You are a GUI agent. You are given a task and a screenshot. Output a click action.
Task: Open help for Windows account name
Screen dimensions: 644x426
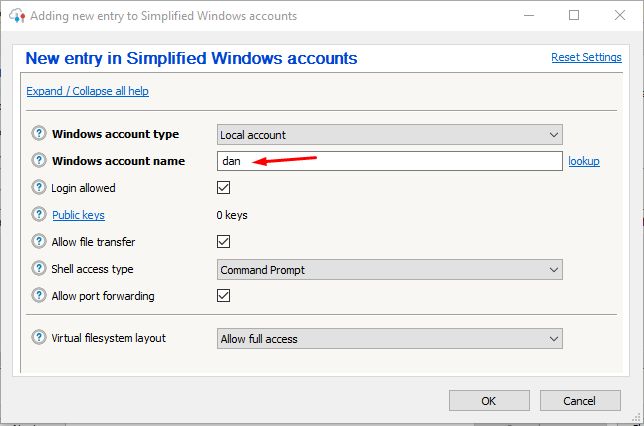point(39,160)
